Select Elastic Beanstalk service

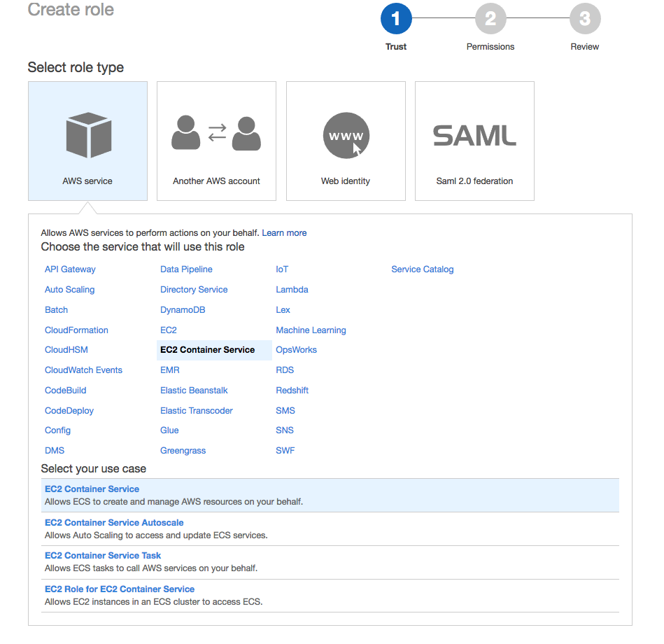(194, 391)
